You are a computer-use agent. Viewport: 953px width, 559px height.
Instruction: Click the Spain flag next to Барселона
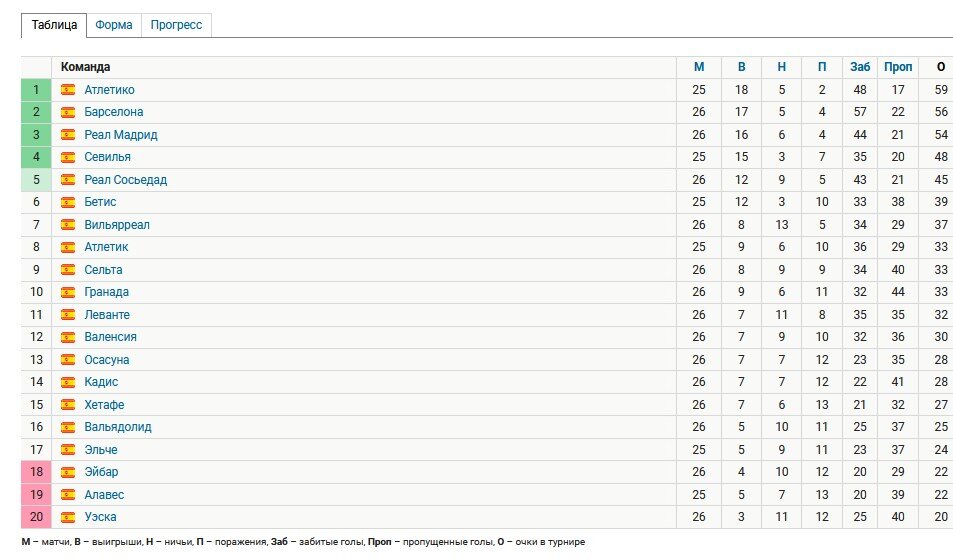[x=68, y=112]
